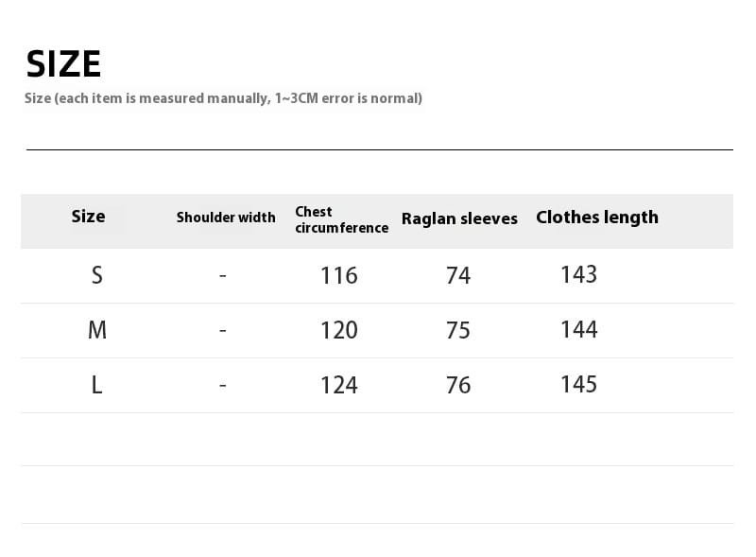Click chest value 116 for size S
756x557 pixels.
coord(338,275)
